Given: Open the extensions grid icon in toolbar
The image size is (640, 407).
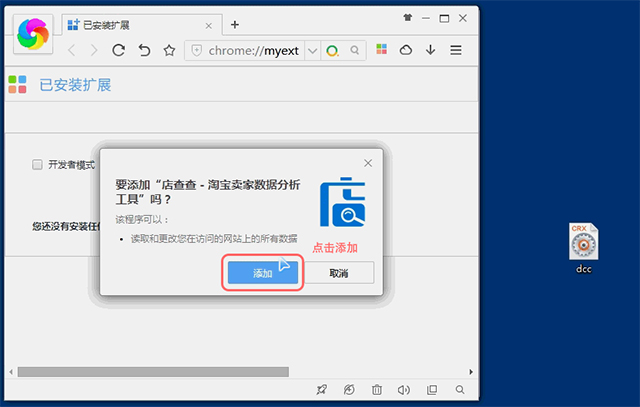Looking at the screenshot, I should (382, 49).
